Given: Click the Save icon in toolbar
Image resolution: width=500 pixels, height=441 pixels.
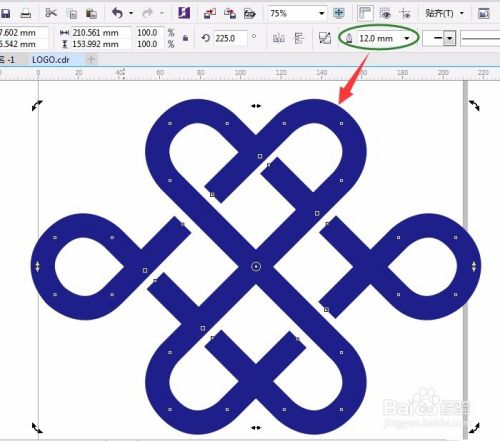Looking at the screenshot, I should click(x=6, y=13).
